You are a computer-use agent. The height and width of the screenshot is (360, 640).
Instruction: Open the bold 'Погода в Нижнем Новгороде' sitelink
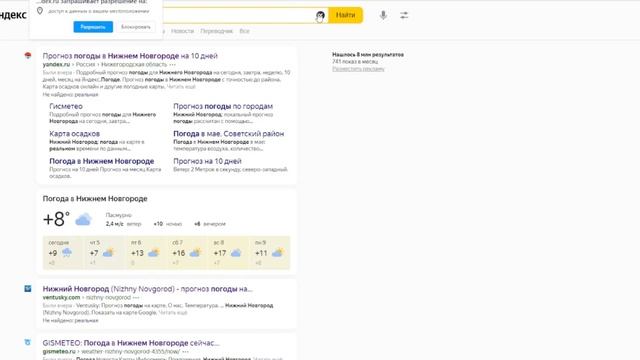pyautogui.click(x=102, y=161)
